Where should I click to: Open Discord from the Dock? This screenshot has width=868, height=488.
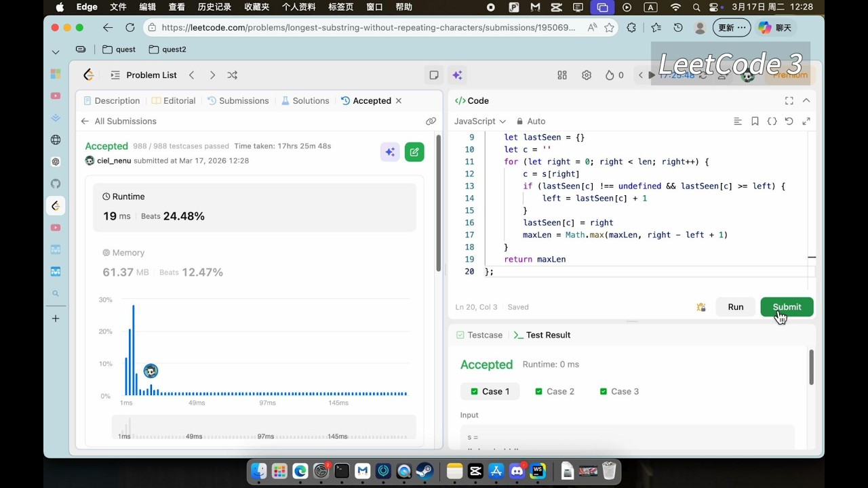517,470
